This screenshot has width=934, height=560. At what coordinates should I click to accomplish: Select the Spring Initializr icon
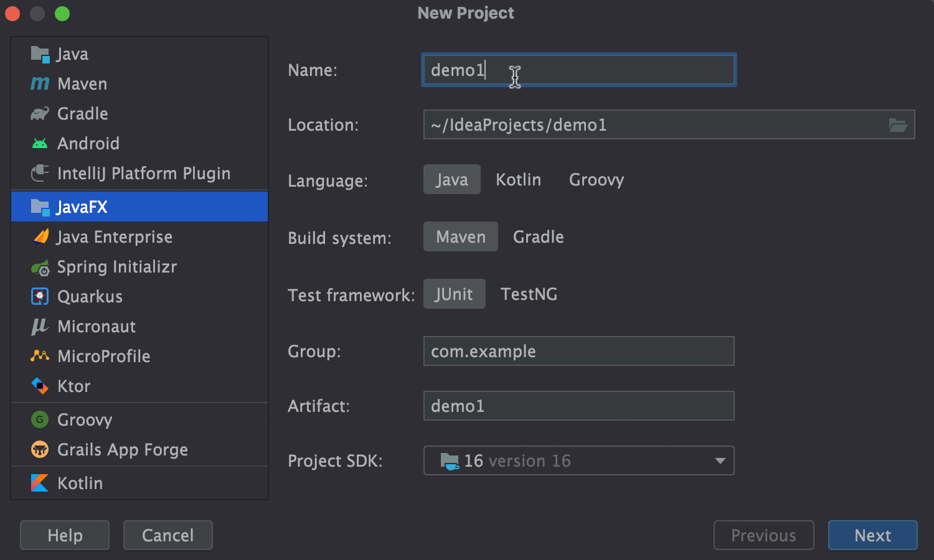tap(40, 268)
